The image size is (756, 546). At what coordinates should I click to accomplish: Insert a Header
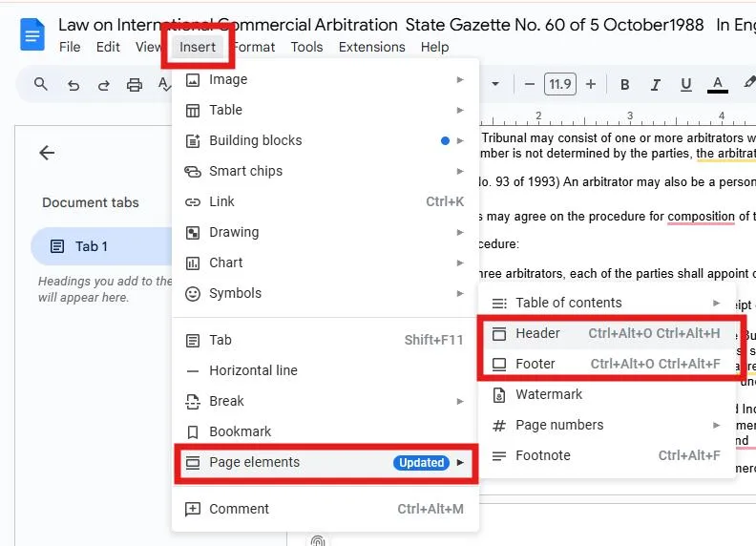click(x=607, y=333)
